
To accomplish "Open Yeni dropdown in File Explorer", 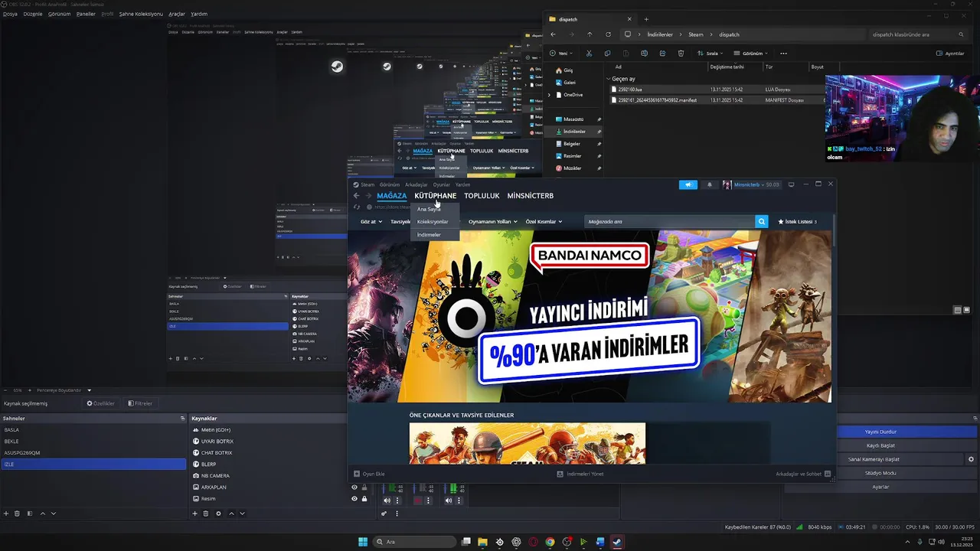I will click(x=561, y=54).
